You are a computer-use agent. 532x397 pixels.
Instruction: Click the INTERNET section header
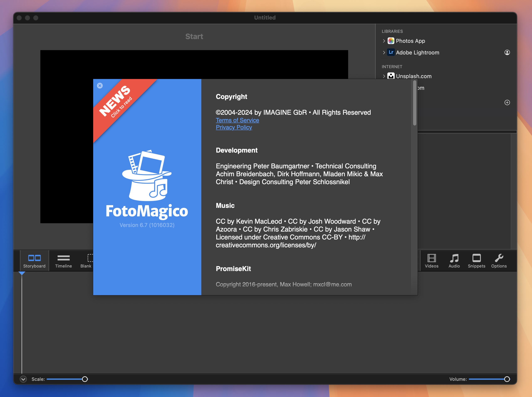pyautogui.click(x=392, y=67)
